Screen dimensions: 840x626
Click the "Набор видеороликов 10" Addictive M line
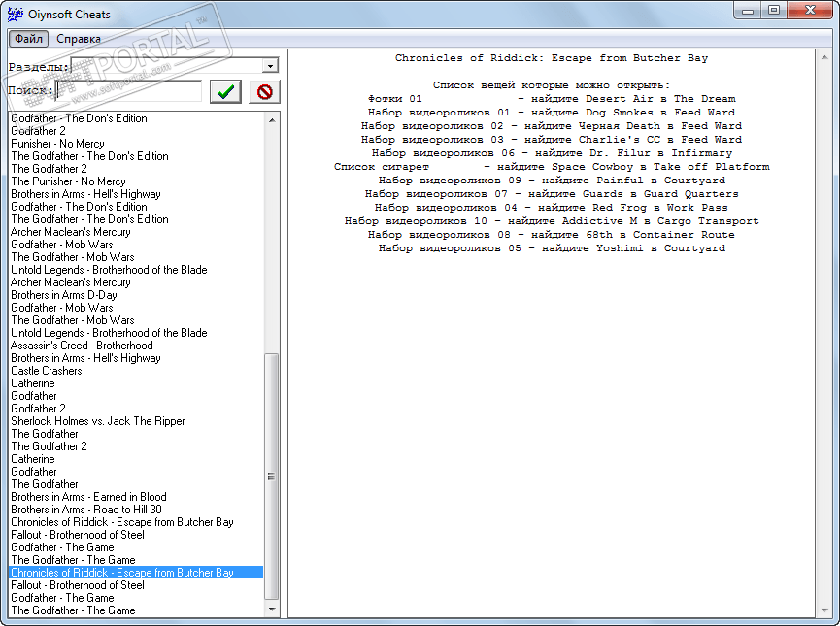552,221
